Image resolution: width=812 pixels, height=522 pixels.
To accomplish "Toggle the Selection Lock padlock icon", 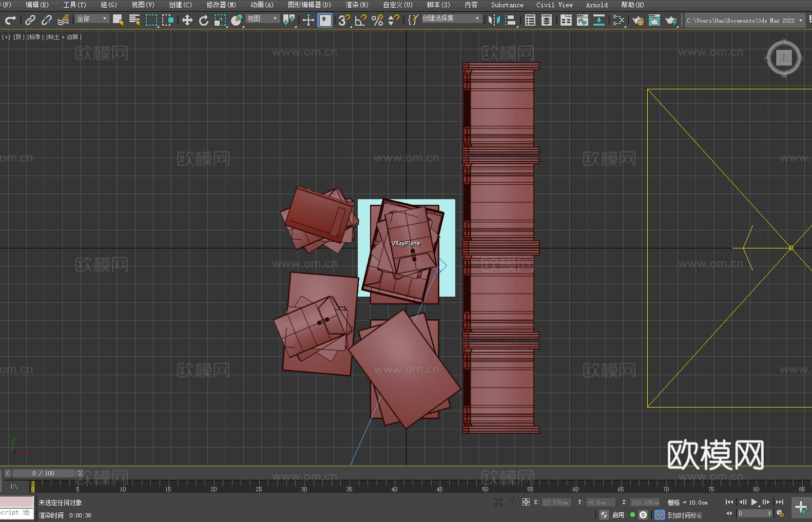I will (x=512, y=502).
